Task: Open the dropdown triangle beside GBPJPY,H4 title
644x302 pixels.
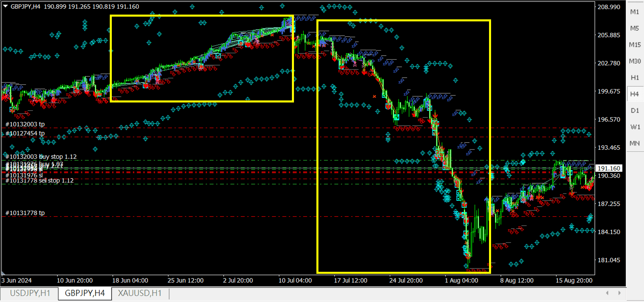Action: point(5,6)
